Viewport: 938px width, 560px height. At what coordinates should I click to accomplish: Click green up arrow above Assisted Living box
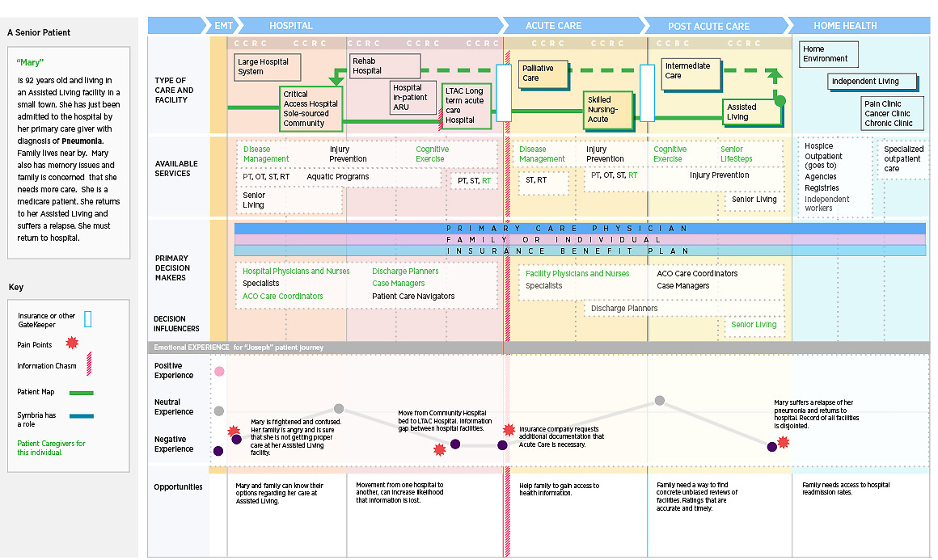pos(775,77)
